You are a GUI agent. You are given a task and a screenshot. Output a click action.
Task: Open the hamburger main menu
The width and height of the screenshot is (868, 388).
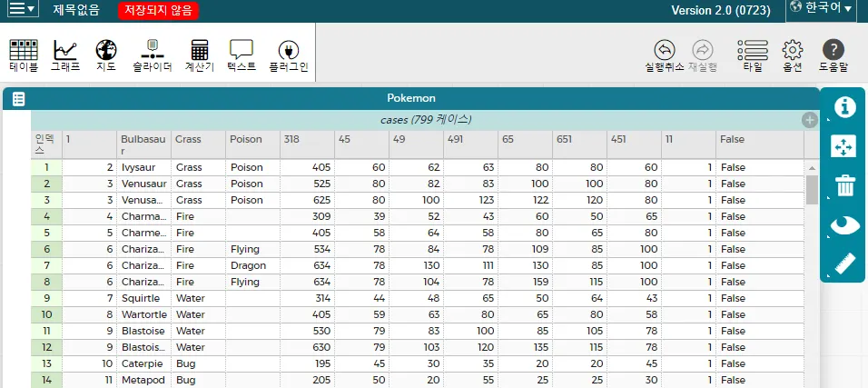[23, 10]
